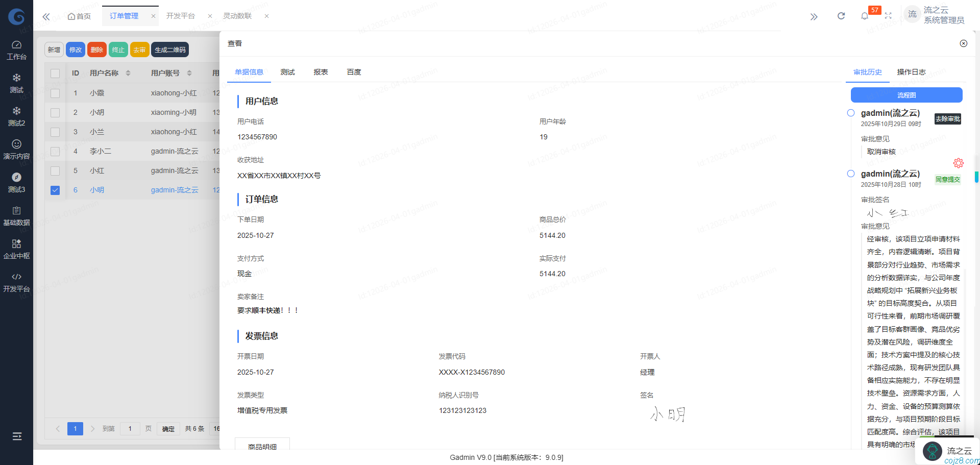Check the checkbox for row 小霞

pyautogui.click(x=55, y=92)
